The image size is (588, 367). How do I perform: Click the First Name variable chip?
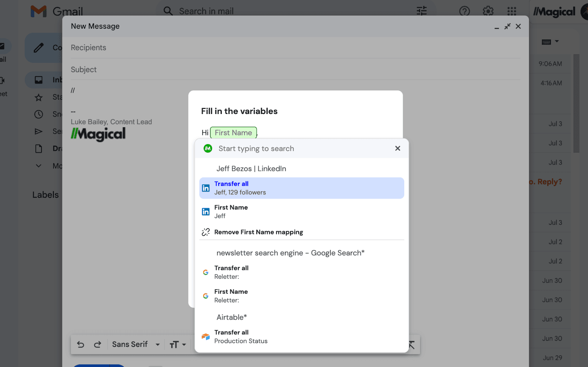pos(233,133)
